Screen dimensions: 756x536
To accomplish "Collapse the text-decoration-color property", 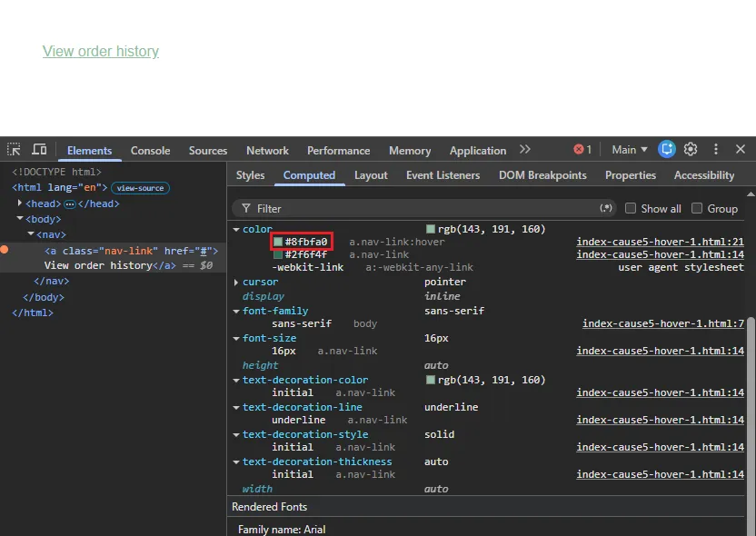I will pos(236,381).
